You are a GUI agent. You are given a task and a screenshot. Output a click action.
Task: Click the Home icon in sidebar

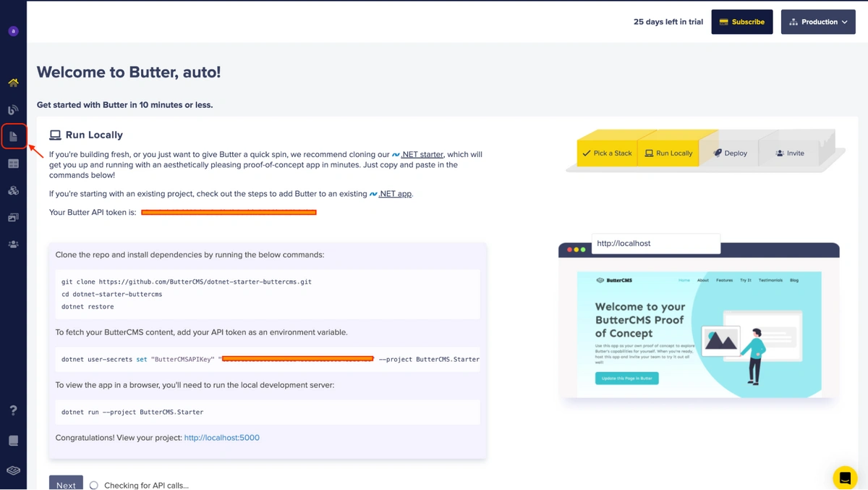point(13,83)
